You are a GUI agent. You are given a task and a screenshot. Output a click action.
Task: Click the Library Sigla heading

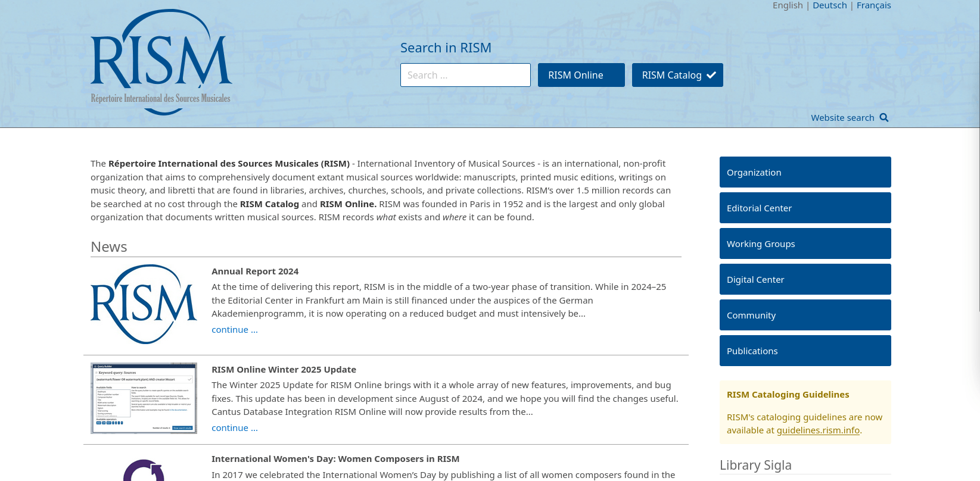click(755, 466)
